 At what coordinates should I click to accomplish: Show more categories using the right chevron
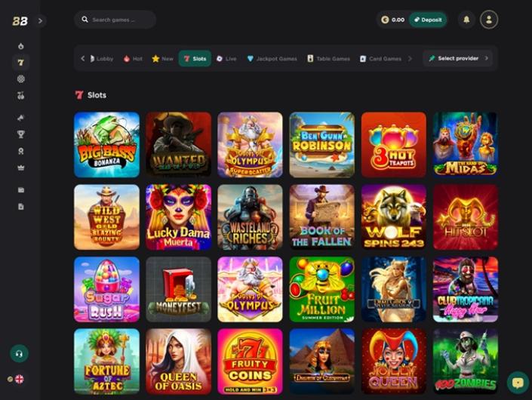(x=411, y=59)
